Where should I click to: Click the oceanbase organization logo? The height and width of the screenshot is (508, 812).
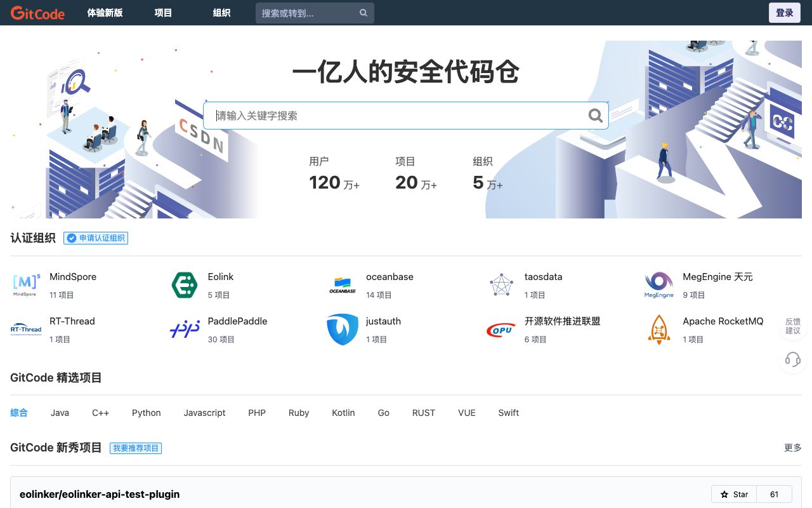click(x=342, y=284)
